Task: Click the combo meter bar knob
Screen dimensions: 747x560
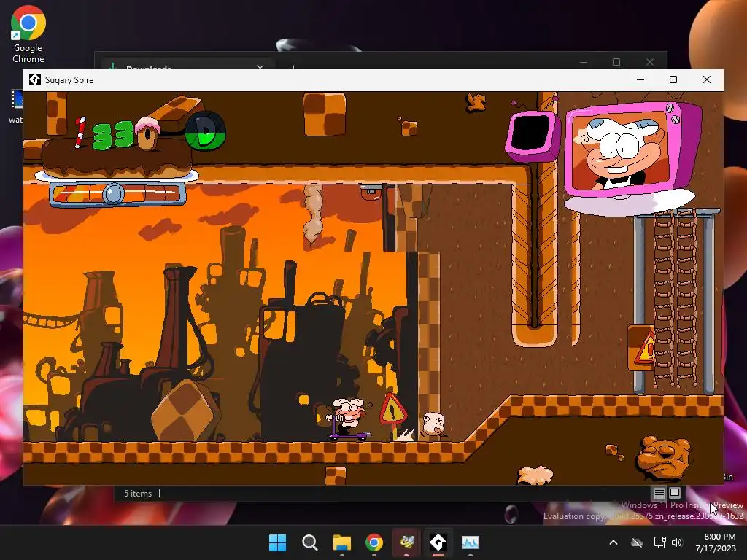Action: click(x=113, y=194)
